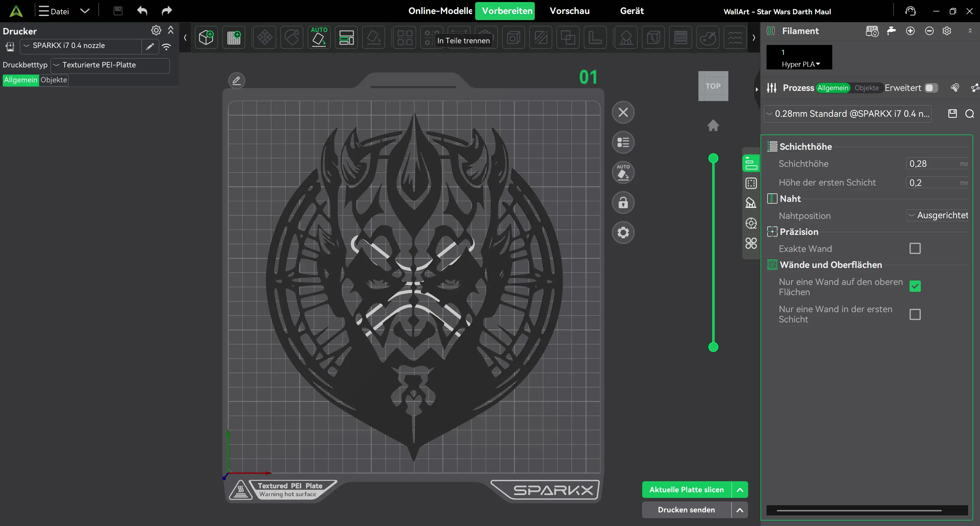Open the color painting palette tool

tap(708, 37)
